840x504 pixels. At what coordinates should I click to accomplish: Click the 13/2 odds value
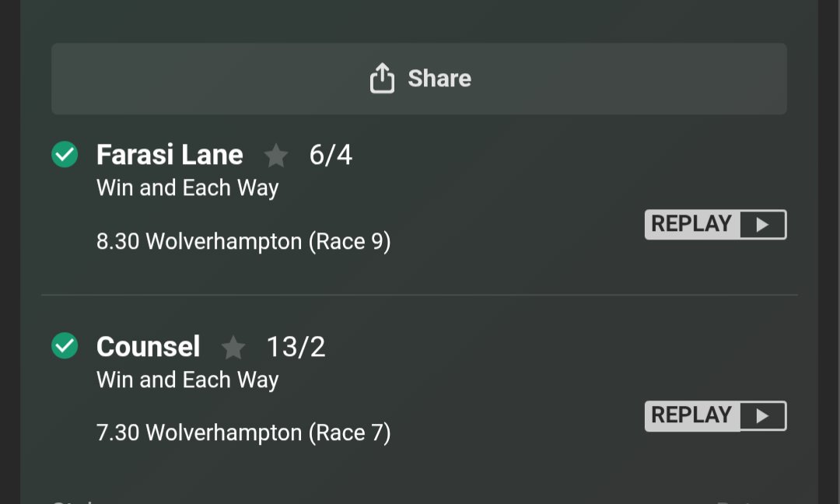296,347
